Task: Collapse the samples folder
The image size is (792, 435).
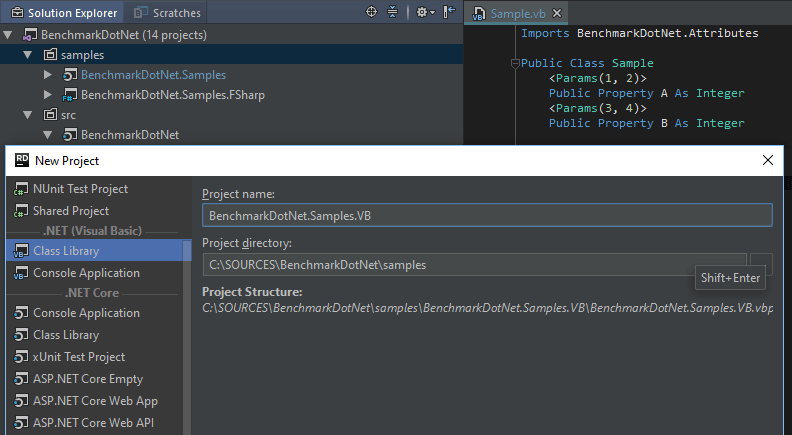Action: pyautogui.click(x=28, y=55)
